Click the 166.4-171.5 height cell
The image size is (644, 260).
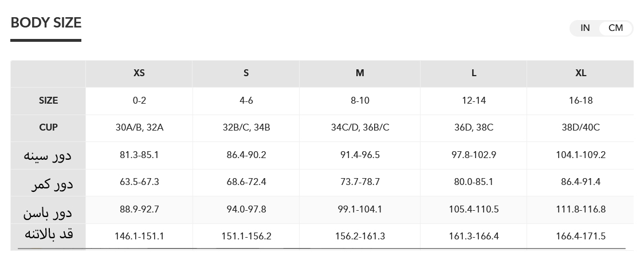pyautogui.click(x=580, y=236)
